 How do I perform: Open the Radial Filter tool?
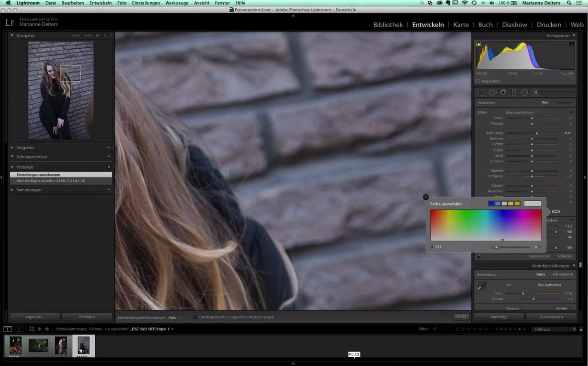coord(525,92)
